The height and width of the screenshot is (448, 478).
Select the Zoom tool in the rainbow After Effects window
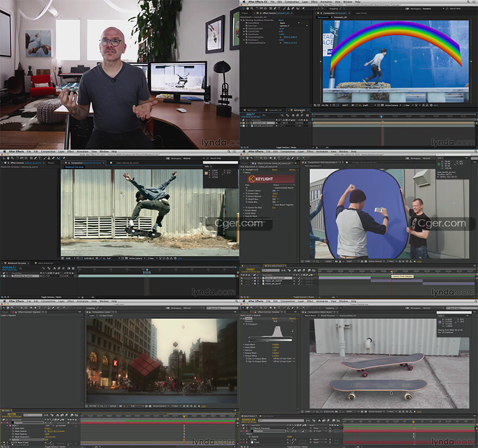coord(252,9)
